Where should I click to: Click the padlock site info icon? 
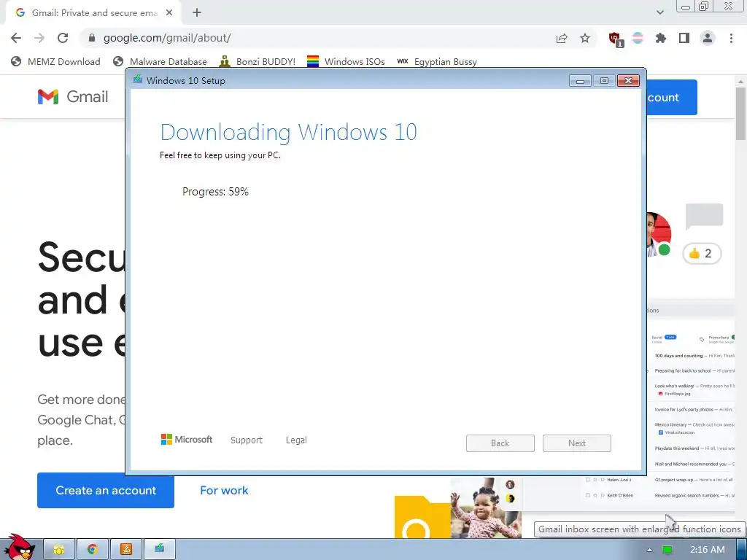92,38
